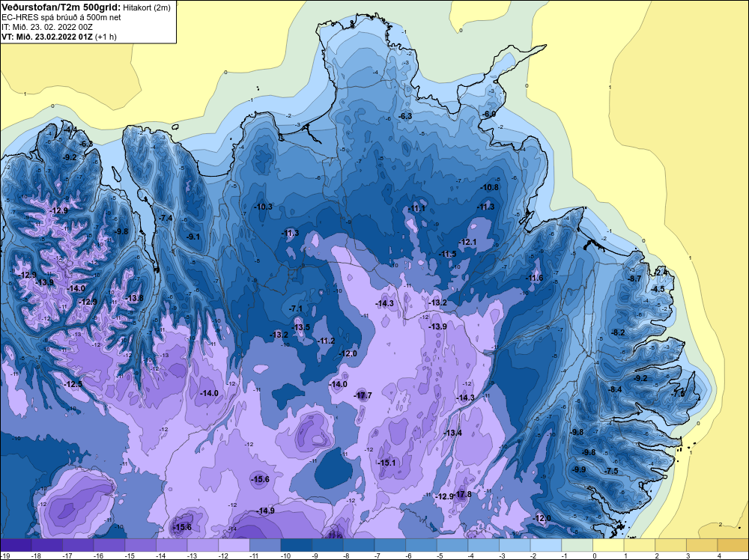Click pale green legend swatch between -1 and 0
The image size is (749, 560).
(577, 545)
